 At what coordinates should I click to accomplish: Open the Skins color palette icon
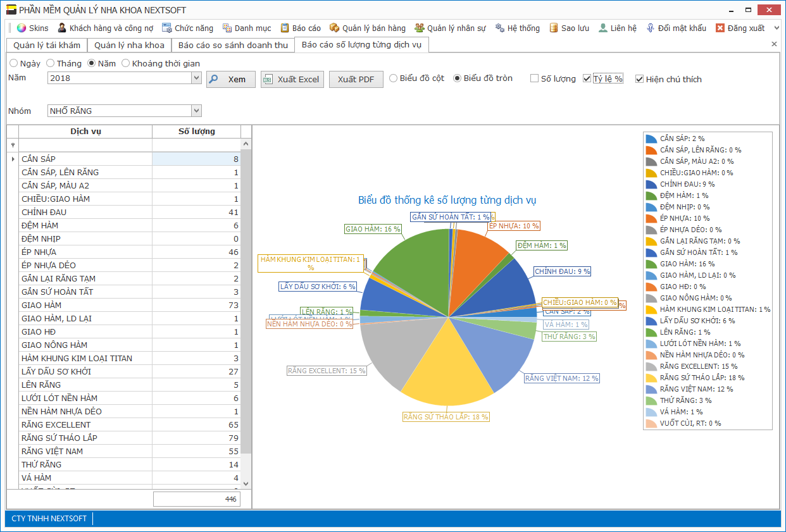(x=22, y=28)
